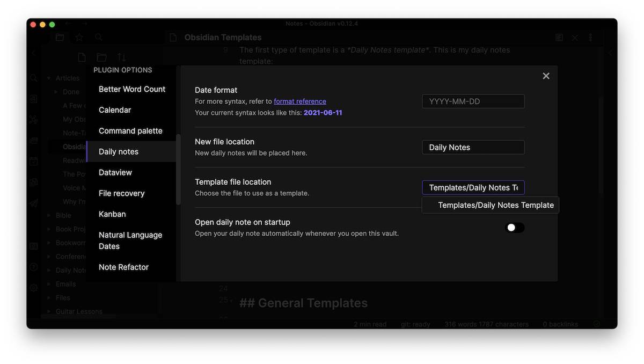644x364 pixels.
Task: Click the paper plane icon in the ribbon
Action: pos(33,203)
